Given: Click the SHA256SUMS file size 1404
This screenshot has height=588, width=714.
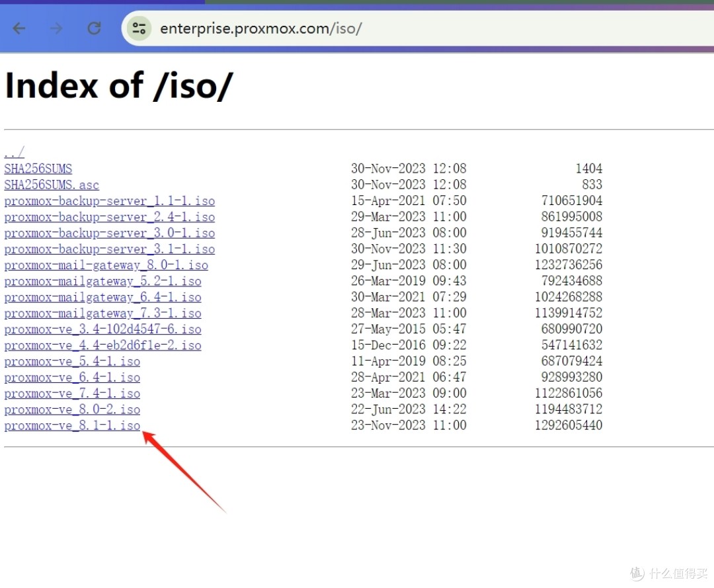Looking at the screenshot, I should click(589, 169).
